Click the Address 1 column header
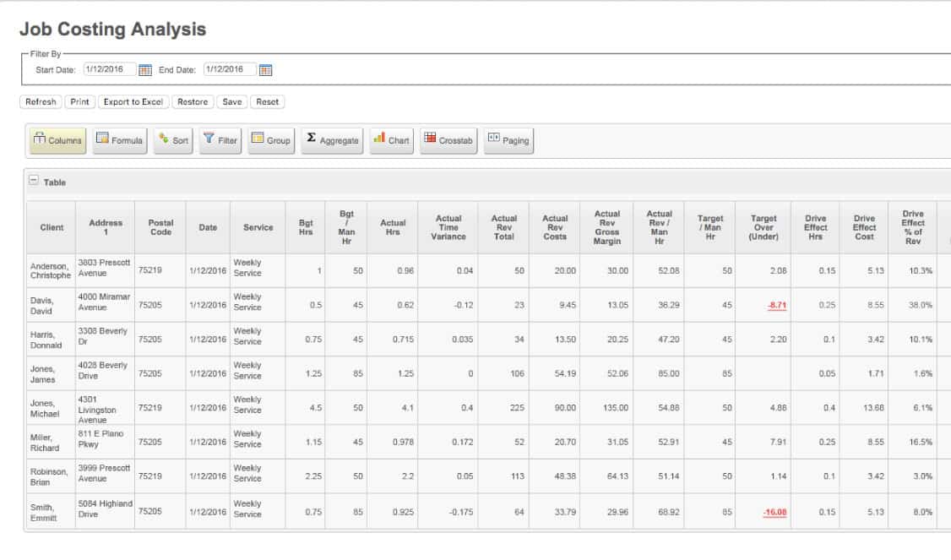Image resolution: width=951 pixels, height=560 pixels. tap(106, 227)
